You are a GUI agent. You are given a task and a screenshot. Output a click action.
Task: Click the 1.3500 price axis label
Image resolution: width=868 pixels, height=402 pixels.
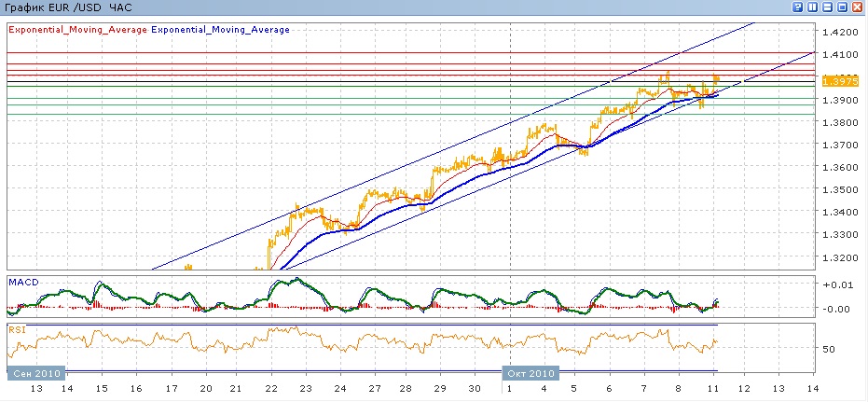841,189
